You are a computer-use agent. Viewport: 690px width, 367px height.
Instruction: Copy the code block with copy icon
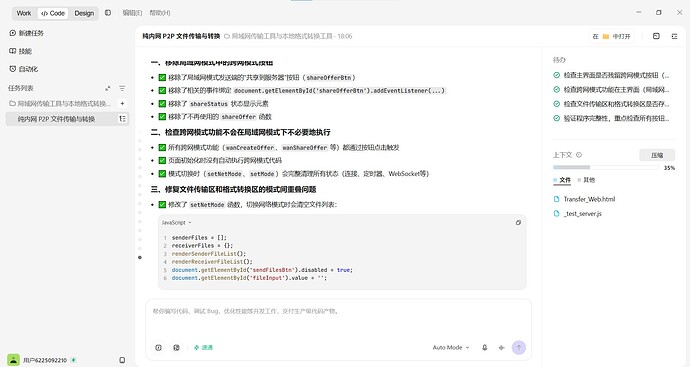518,223
